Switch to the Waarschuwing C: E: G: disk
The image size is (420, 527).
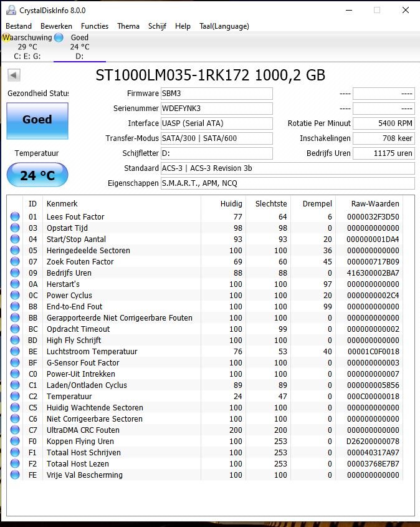coord(27,47)
